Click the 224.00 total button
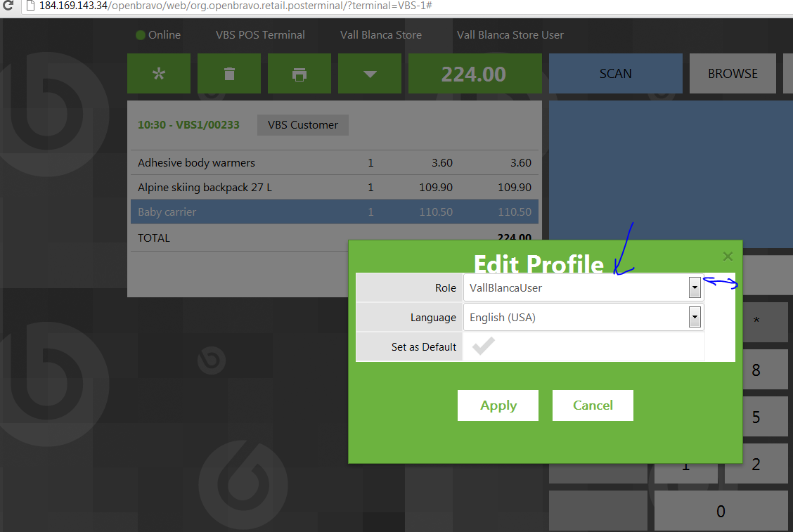The width and height of the screenshot is (793, 532). click(474, 74)
